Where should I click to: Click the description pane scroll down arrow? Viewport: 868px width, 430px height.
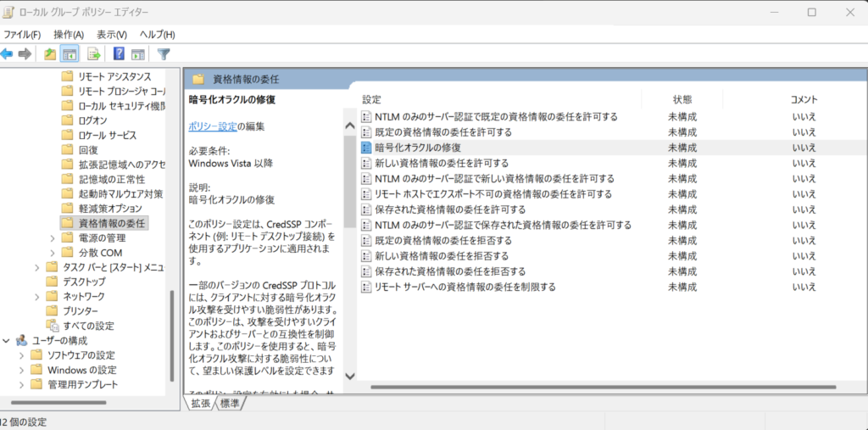(x=349, y=377)
